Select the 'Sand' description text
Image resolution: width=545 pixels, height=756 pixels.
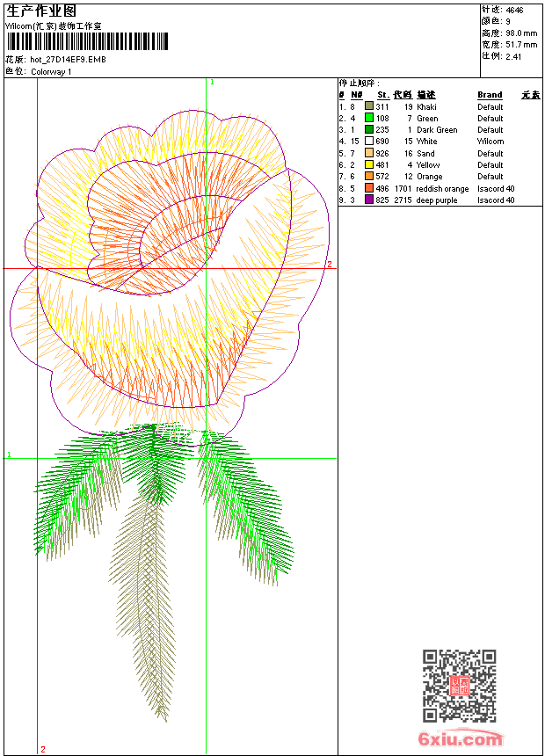[x=425, y=153]
